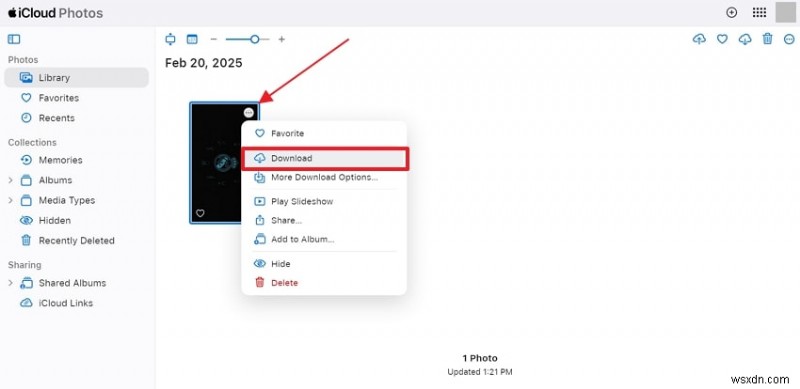Click the Feb 20, 2025 date heading
The width and height of the screenshot is (800, 389).
tap(204, 63)
